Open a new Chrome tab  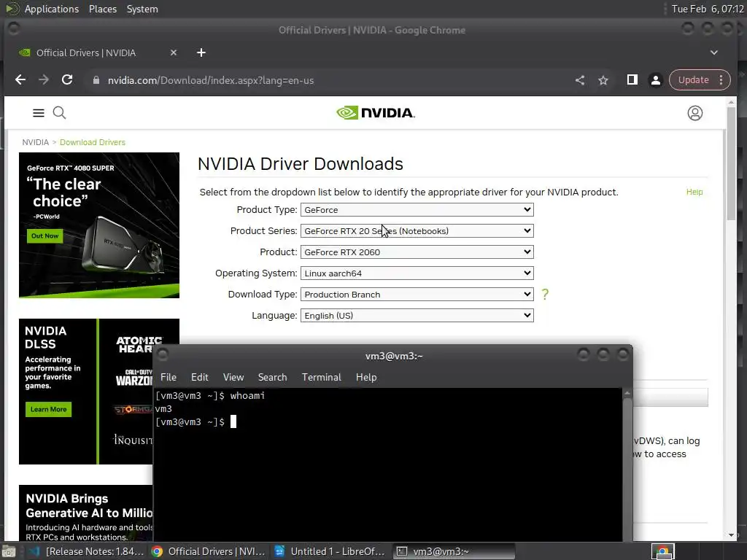(201, 52)
